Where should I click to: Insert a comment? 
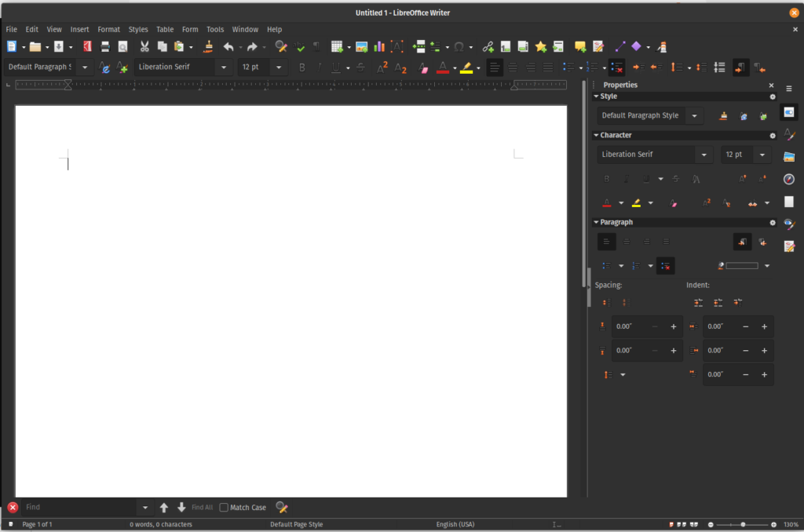580,46
